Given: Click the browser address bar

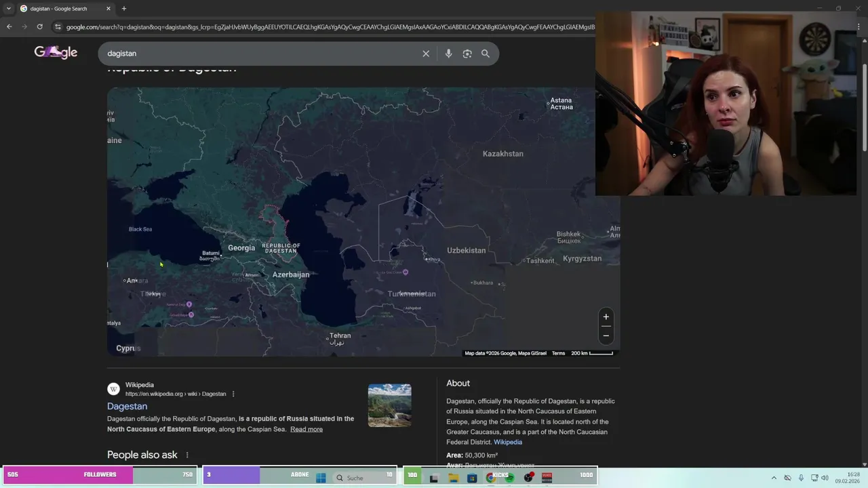Looking at the screenshot, I should pos(330,27).
